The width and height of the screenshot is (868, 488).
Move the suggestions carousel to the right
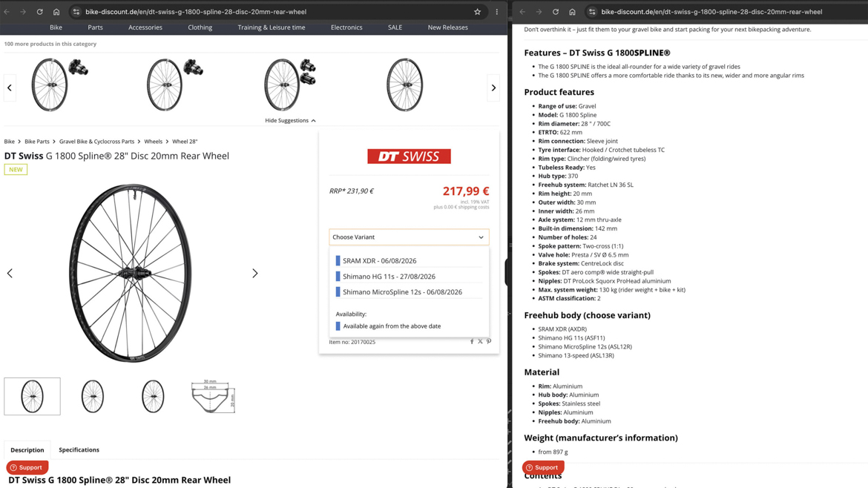pos(493,88)
